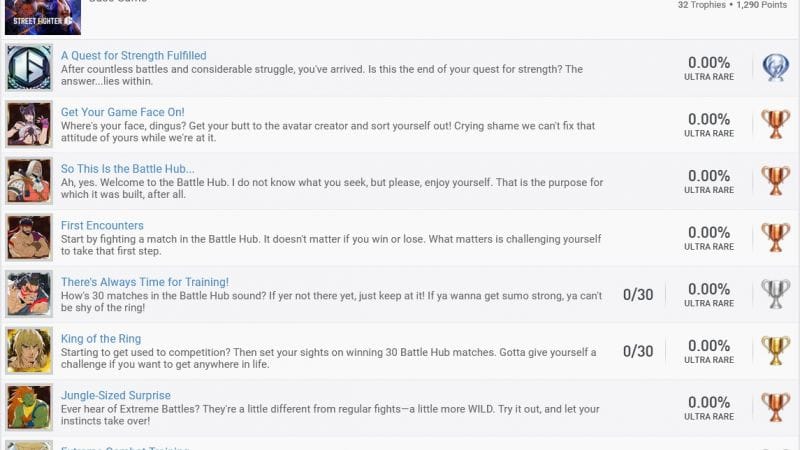
Task: Select the Ken trophy image
Action: point(29,351)
